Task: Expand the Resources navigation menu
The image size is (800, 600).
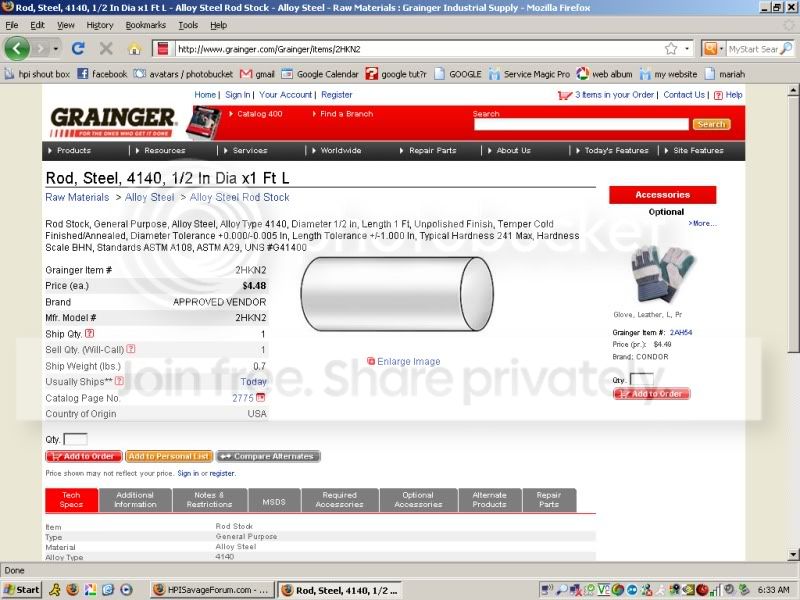Action: [160, 151]
